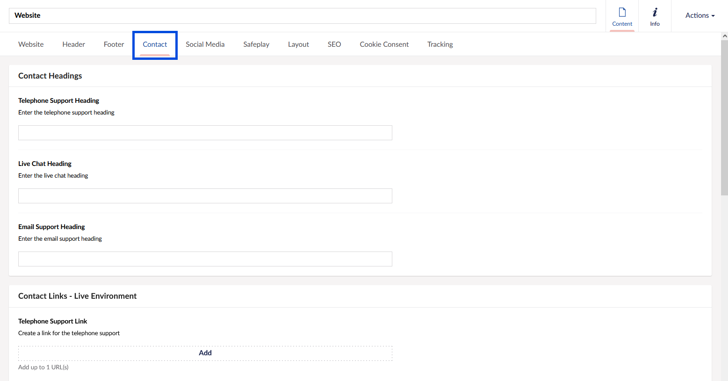Switch to the Website tab
The image size is (728, 381).
click(31, 45)
